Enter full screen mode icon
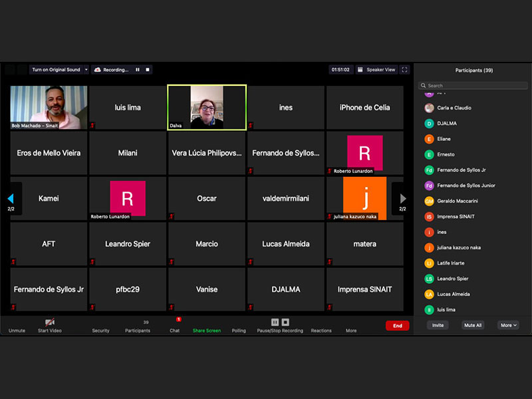The height and width of the screenshot is (399, 532). pos(404,70)
